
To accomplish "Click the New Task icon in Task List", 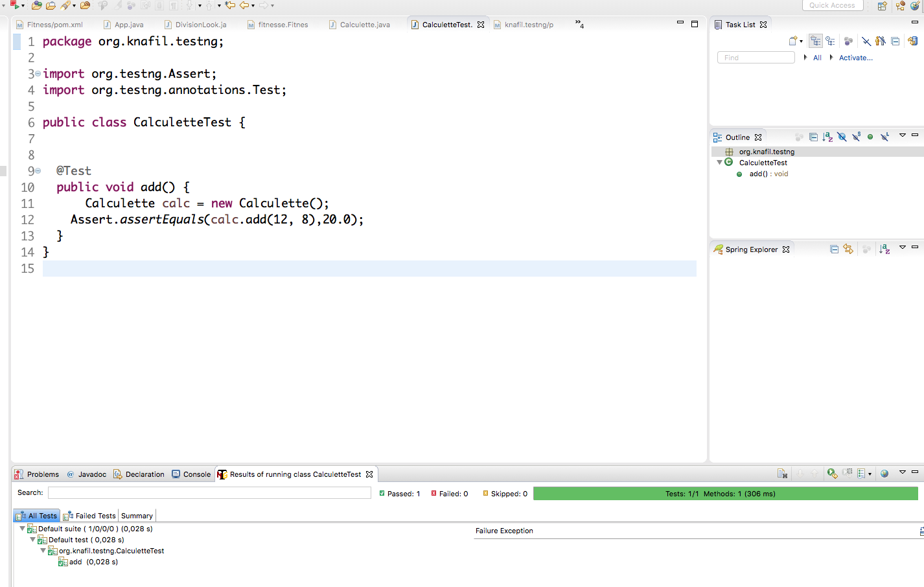I will pyautogui.click(x=793, y=41).
